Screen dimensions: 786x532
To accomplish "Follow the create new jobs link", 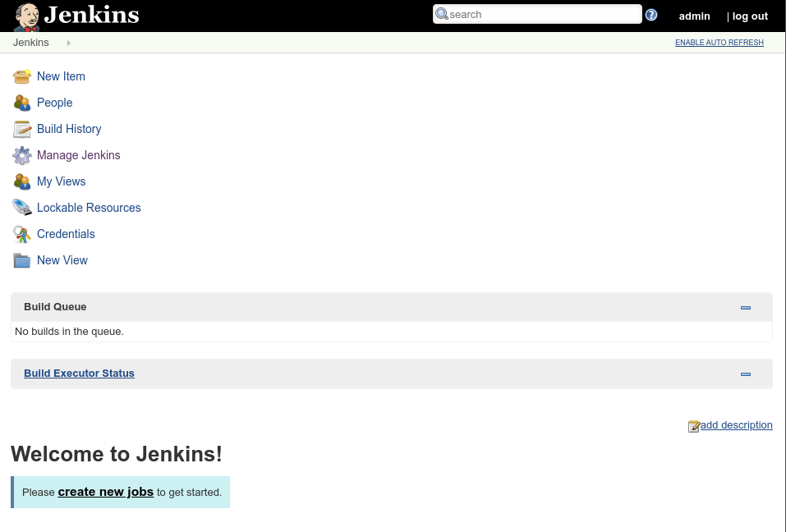I will pyautogui.click(x=105, y=492).
